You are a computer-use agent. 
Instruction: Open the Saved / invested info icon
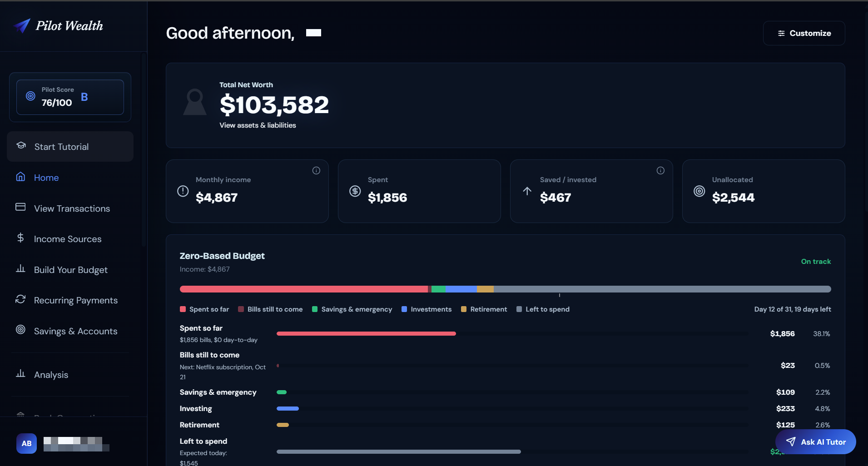[660, 170]
